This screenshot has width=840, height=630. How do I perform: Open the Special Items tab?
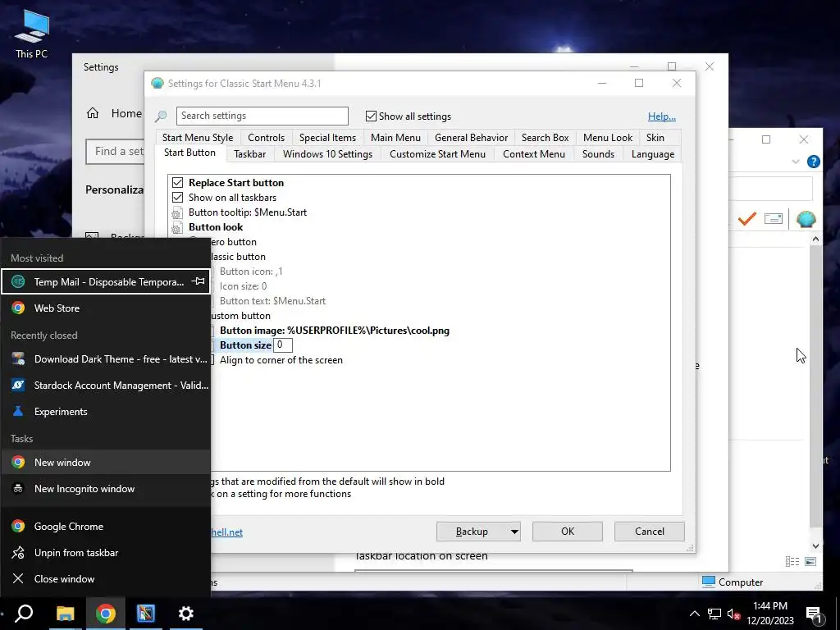click(x=327, y=138)
